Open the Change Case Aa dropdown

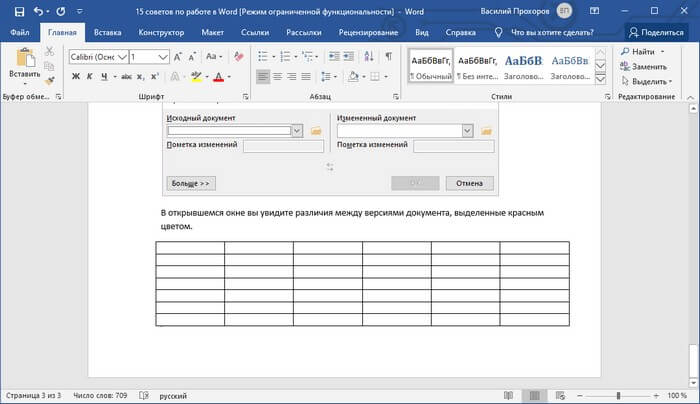(214, 57)
